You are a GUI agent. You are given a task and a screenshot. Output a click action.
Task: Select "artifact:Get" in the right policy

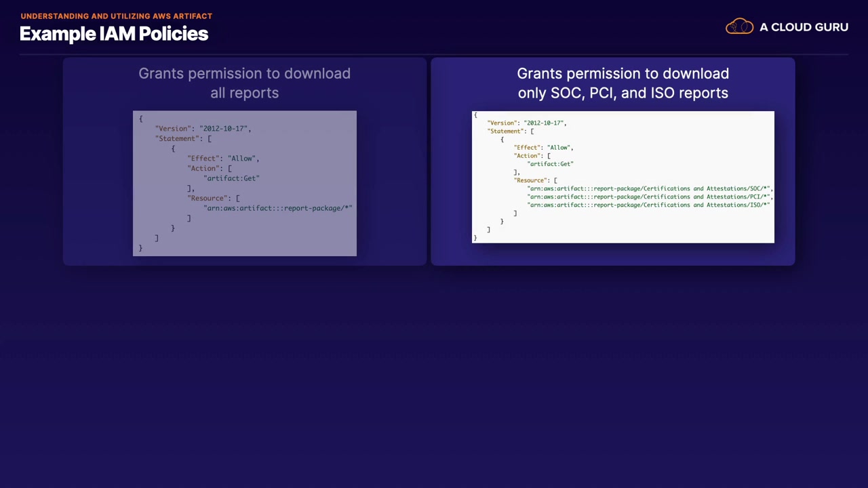[x=551, y=164]
